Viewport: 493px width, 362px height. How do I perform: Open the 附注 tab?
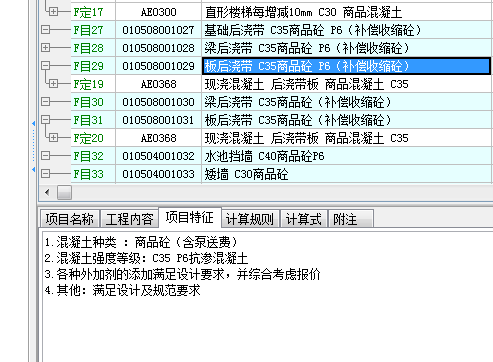click(x=351, y=219)
